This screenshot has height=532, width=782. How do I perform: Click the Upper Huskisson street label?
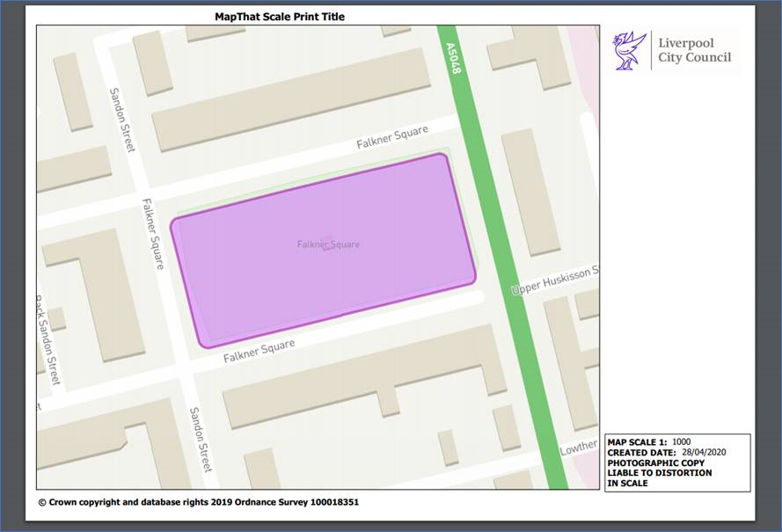point(555,281)
